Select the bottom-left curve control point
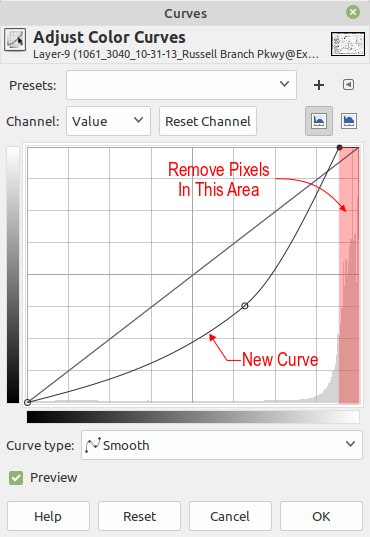The width and height of the screenshot is (370, 537). pos(27,402)
